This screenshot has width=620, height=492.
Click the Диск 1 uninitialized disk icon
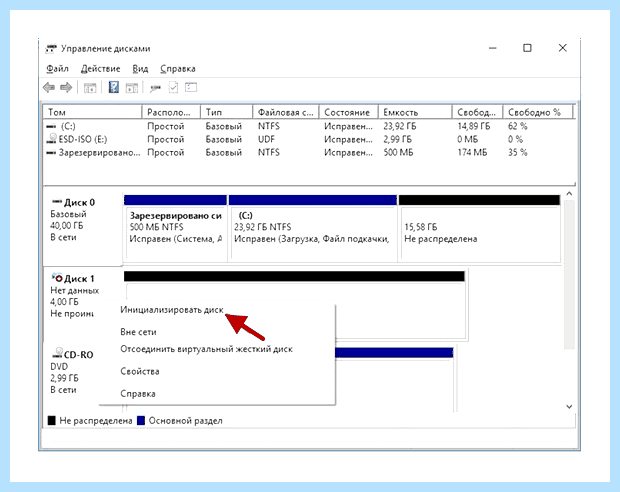coord(57,278)
